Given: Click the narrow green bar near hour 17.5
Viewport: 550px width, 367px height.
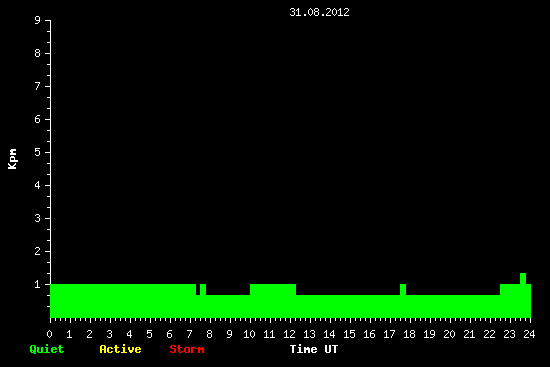Looking at the screenshot, I should click(x=403, y=290).
